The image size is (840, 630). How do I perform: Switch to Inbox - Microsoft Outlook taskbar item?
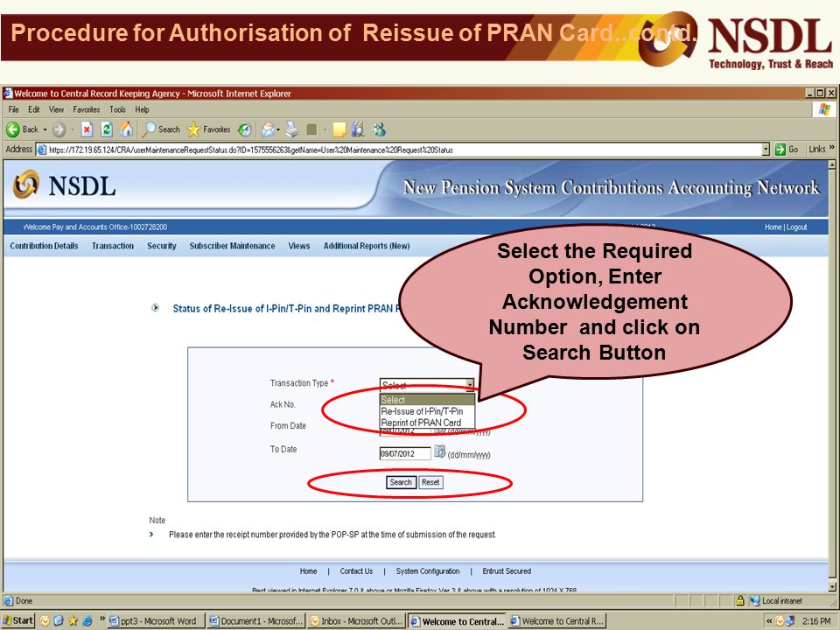coord(356,621)
